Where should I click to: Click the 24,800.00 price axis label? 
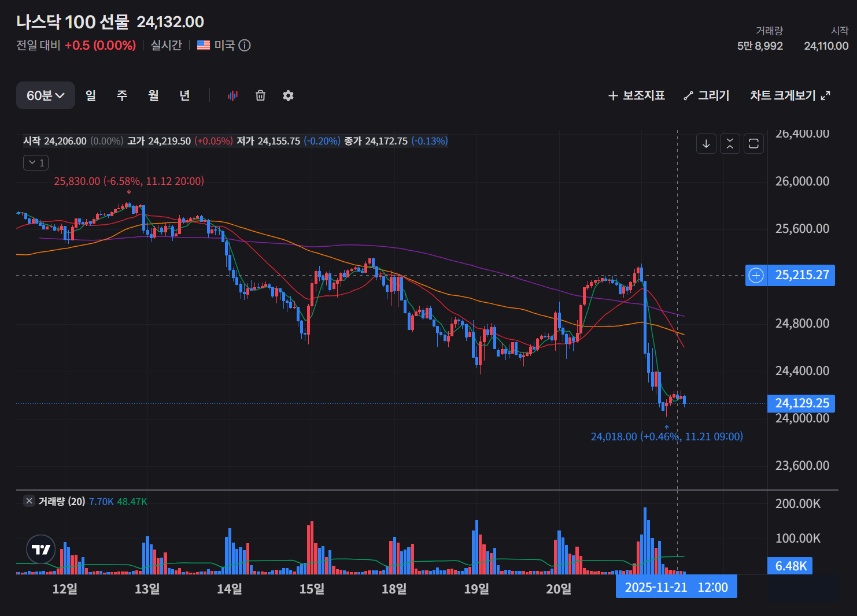click(802, 324)
